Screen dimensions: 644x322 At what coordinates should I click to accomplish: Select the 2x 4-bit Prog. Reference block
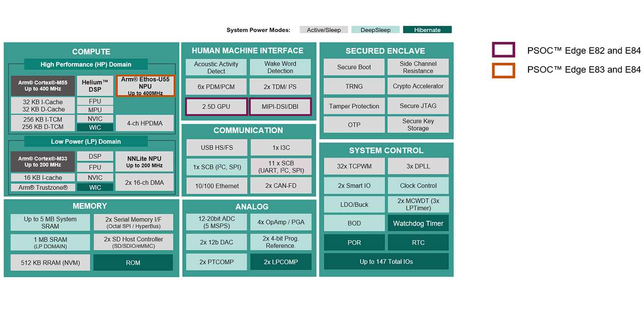(281, 242)
